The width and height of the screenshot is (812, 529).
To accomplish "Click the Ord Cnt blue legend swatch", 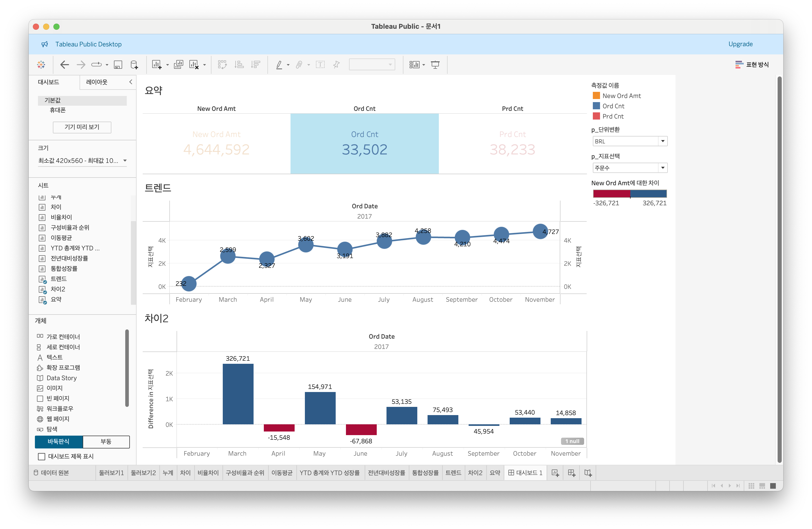I will click(x=596, y=106).
